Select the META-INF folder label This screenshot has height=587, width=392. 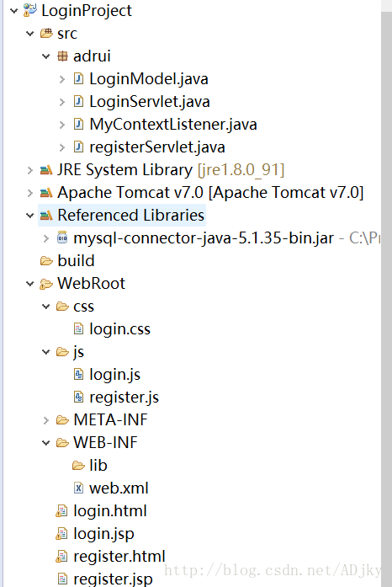coord(111,419)
